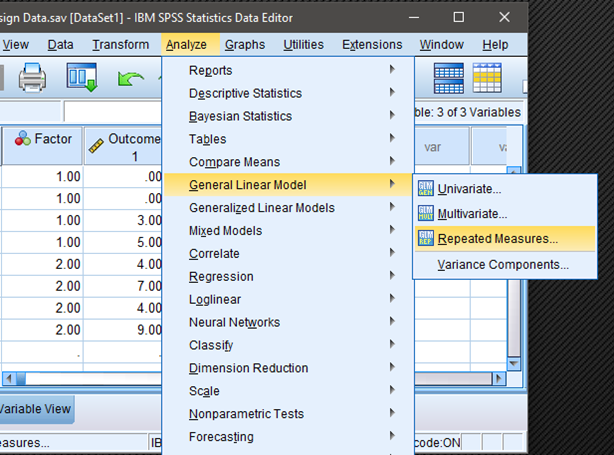Expand the Generalized Linear Models submenu

point(288,208)
